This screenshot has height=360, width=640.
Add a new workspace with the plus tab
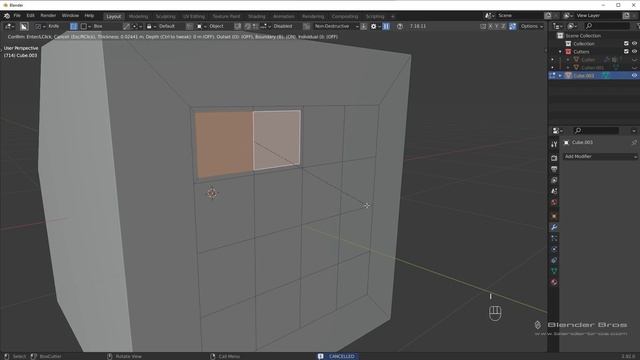point(393,16)
